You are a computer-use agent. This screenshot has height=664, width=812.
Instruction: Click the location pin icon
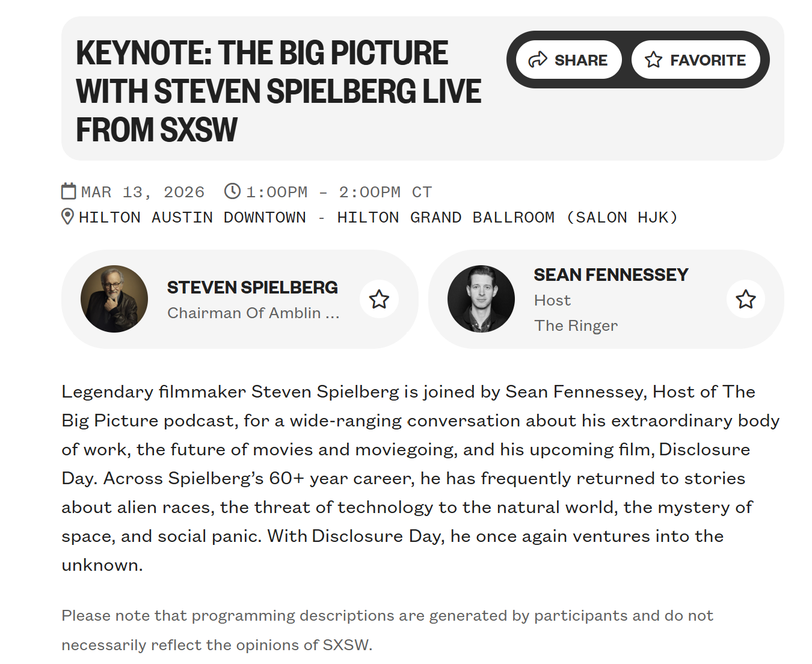68,217
